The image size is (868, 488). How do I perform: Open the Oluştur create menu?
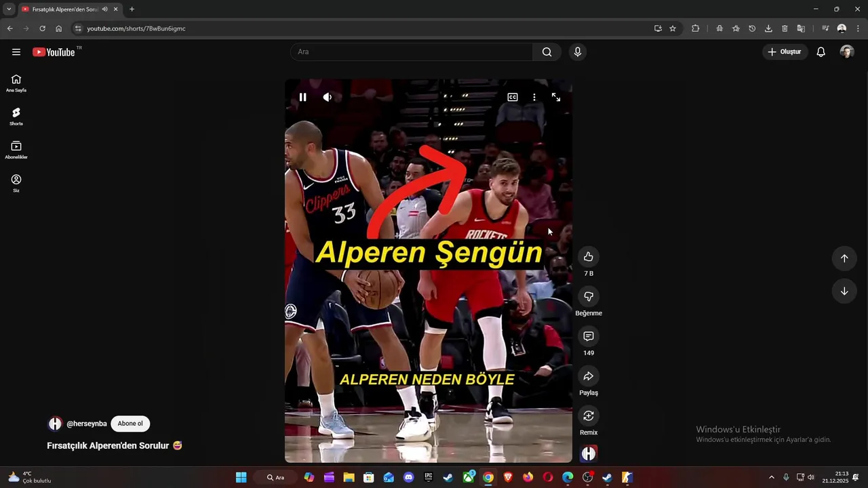785,52
